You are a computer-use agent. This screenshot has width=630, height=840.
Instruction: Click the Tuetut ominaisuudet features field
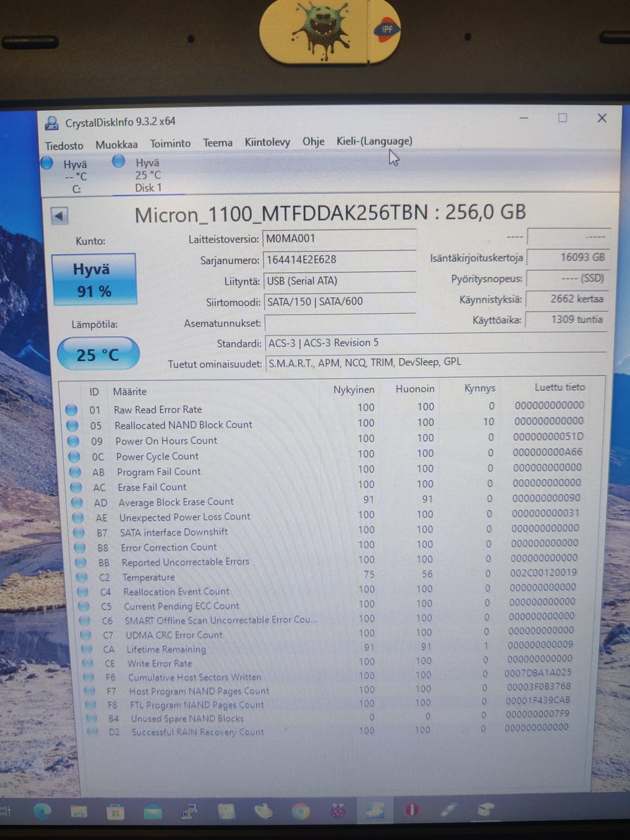tap(436, 362)
